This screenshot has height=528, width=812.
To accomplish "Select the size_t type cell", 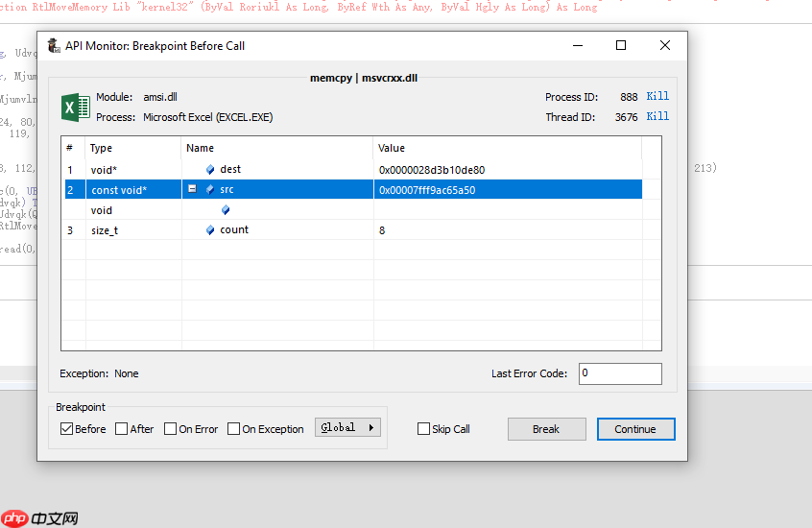I will coord(104,230).
